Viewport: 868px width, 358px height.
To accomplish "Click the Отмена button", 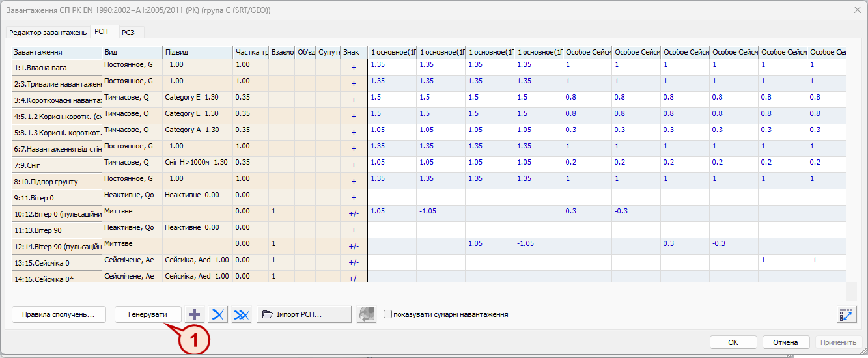I will pyautogui.click(x=785, y=342).
